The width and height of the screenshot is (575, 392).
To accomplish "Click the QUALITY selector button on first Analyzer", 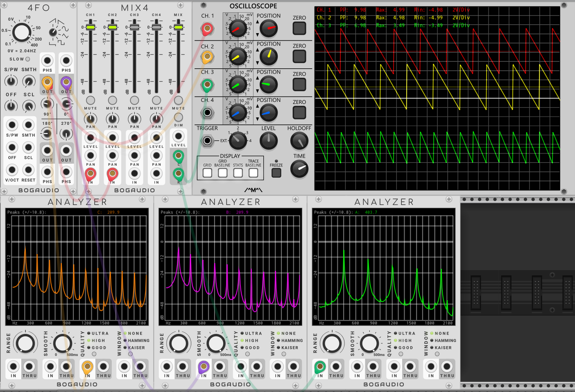I will point(94,354).
